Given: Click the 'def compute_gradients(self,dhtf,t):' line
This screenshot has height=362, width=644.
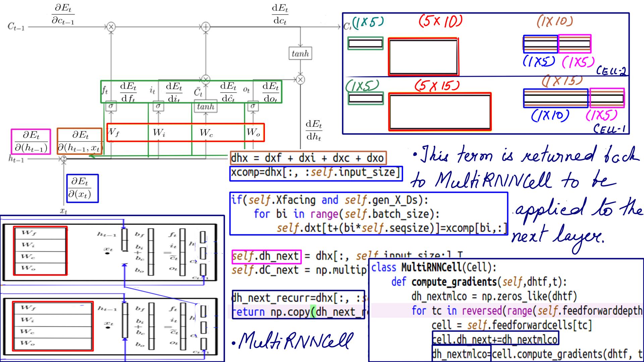Looking at the screenshot, I should pos(479,282).
